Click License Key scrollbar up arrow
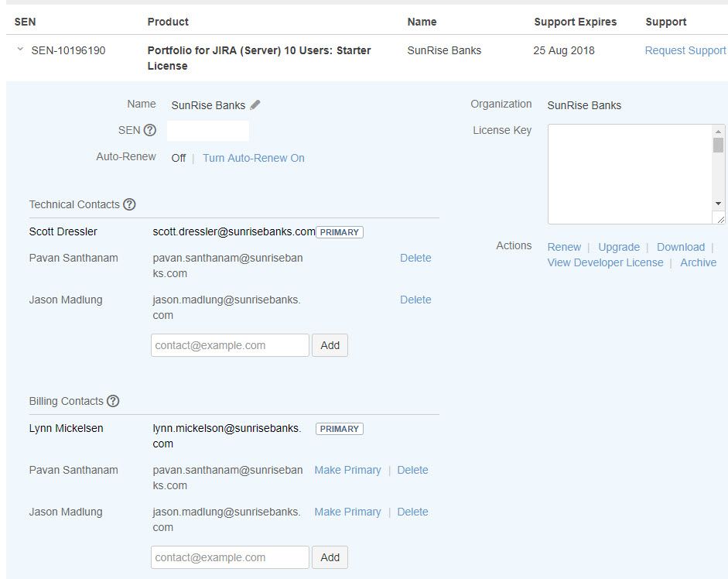The width and height of the screenshot is (728, 579). click(x=718, y=131)
